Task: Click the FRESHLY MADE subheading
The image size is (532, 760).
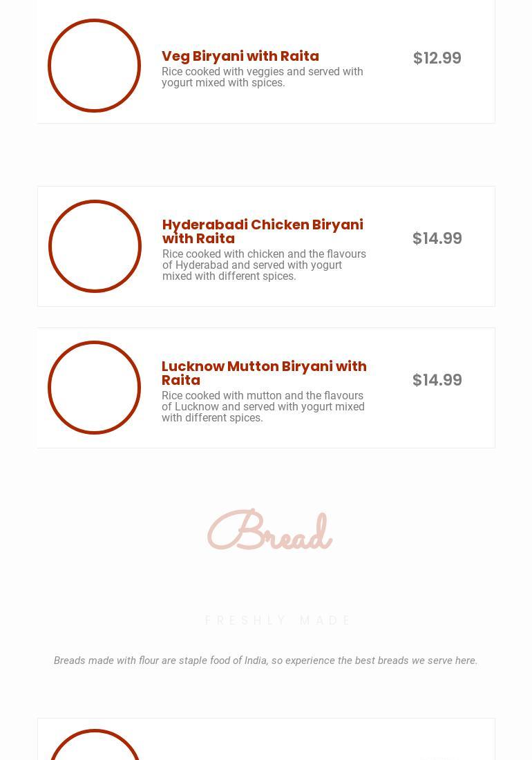Action: [x=278, y=620]
